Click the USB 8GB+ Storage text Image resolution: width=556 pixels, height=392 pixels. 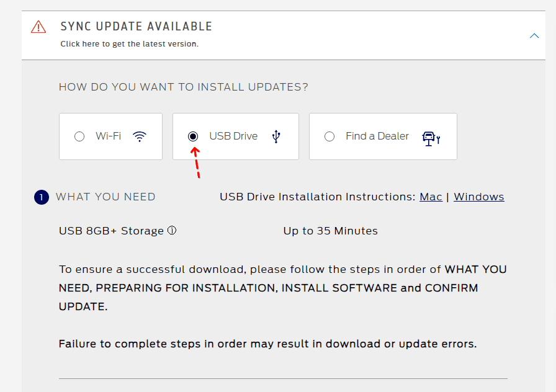[x=111, y=231]
